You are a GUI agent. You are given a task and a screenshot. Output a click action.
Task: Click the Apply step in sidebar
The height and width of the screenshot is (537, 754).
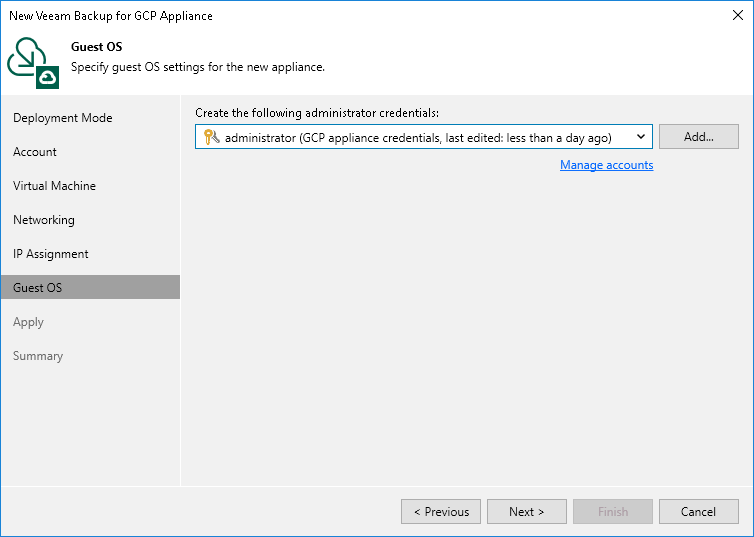[28, 322]
